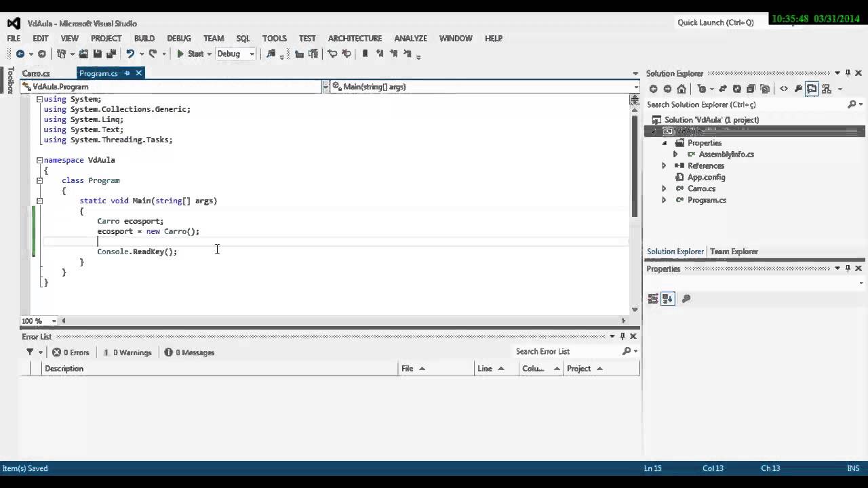Image resolution: width=868 pixels, height=488 pixels.
Task: Sort Error List by Line column
Action: coord(495,369)
